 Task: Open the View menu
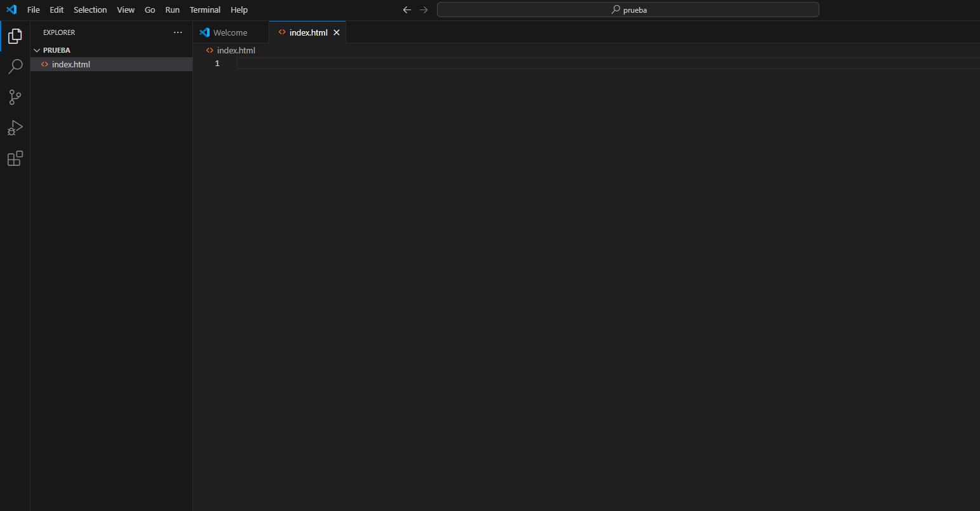[126, 10]
